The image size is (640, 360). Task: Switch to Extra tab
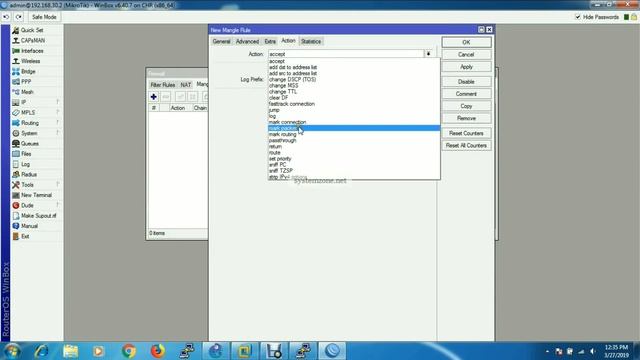tap(270, 41)
